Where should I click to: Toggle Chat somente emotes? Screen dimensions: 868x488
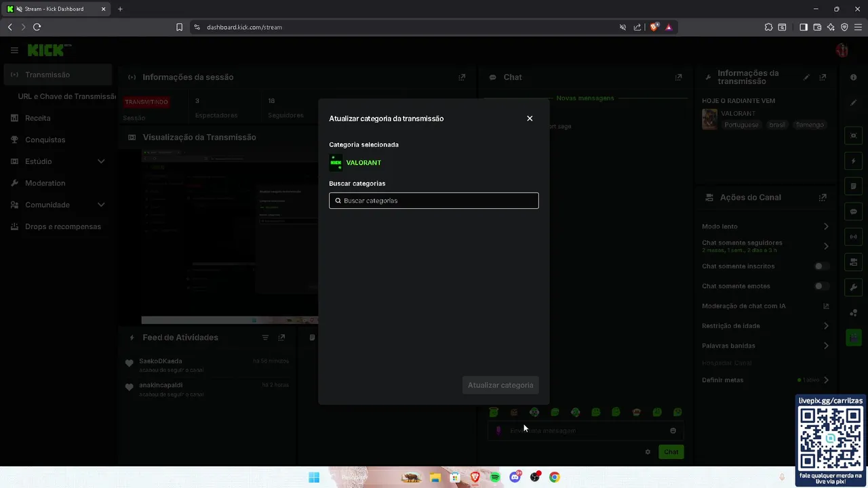tap(821, 286)
